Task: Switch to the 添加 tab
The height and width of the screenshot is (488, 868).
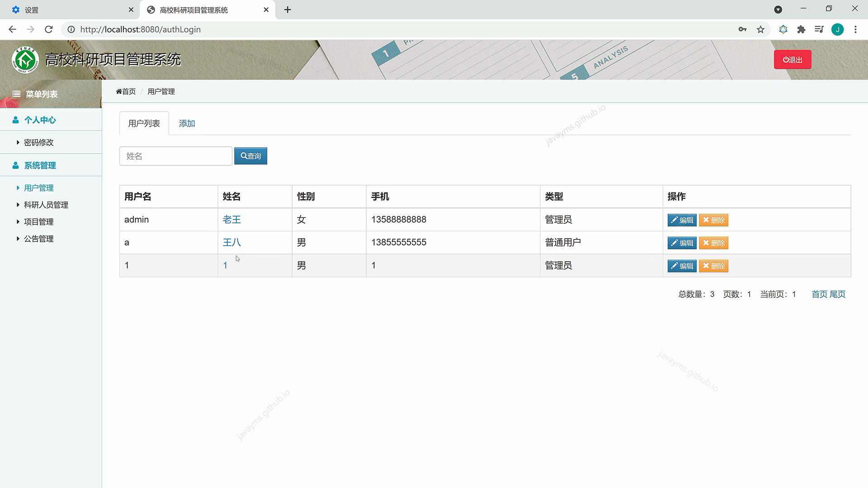Action: 187,124
